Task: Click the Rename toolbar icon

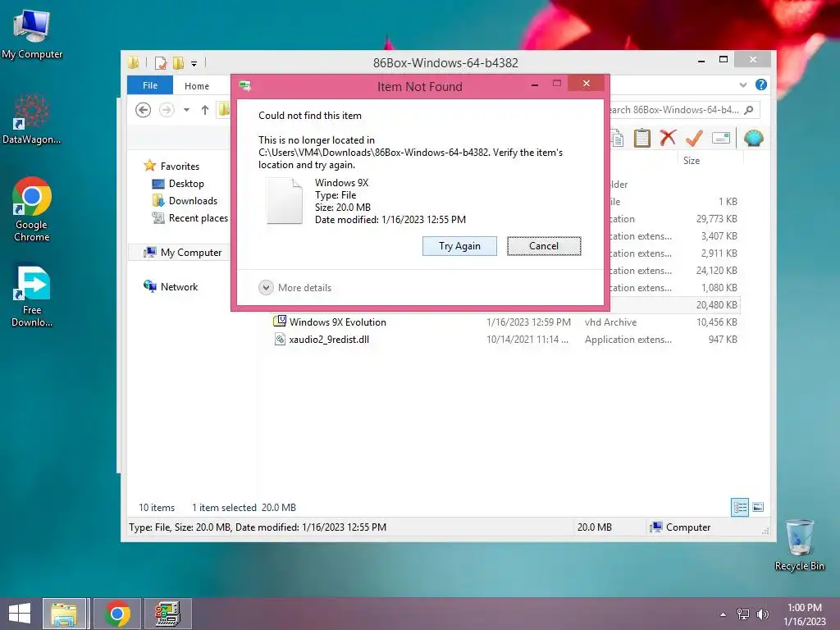Action: [x=721, y=138]
